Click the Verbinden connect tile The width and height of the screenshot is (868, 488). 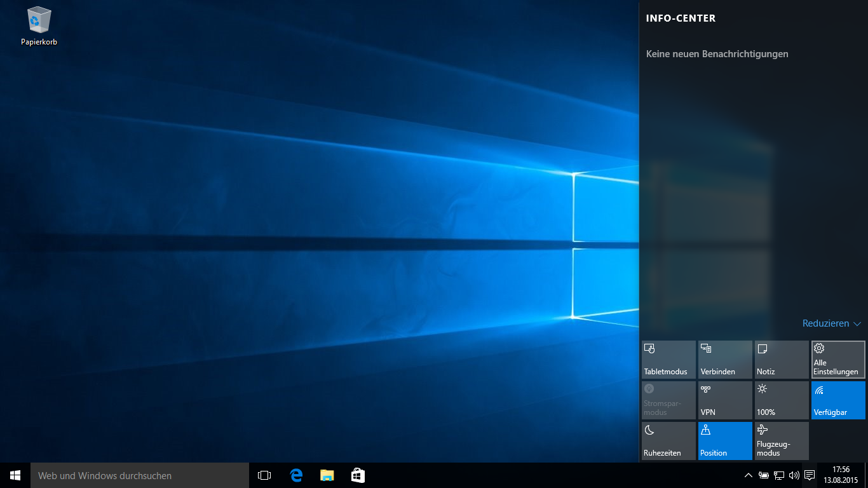click(725, 360)
